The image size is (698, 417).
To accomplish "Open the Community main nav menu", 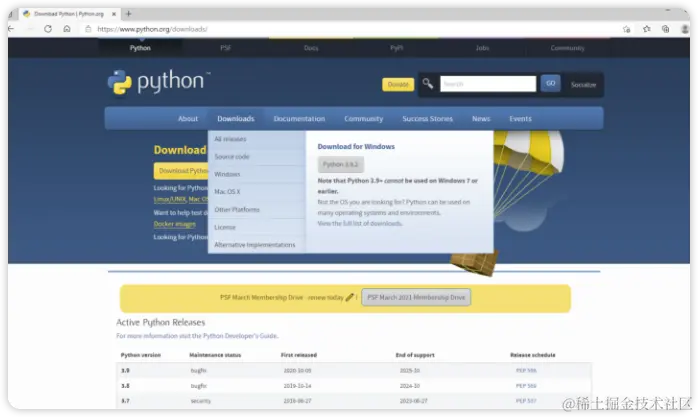I will click(364, 118).
